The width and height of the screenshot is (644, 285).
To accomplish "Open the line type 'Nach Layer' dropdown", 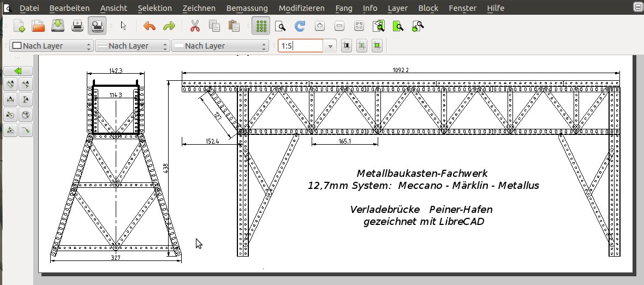I will pos(220,45).
